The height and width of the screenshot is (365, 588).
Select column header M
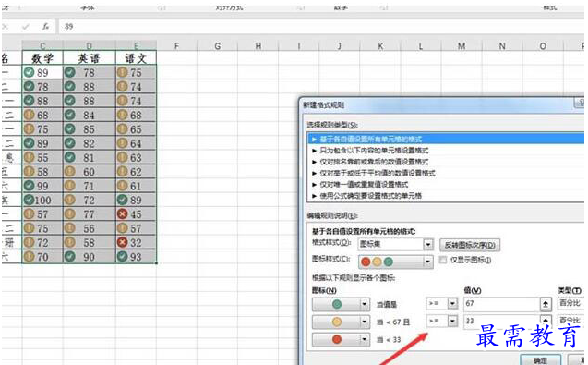coord(462,46)
